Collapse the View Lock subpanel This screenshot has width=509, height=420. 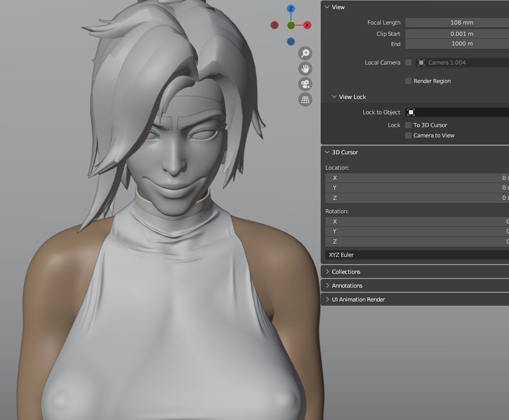(x=334, y=97)
